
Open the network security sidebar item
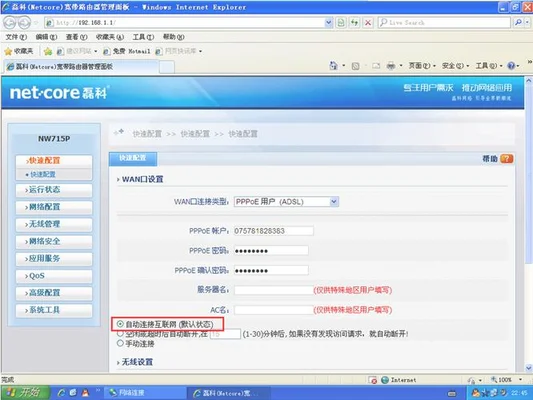pyautogui.click(x=54, y=241)
